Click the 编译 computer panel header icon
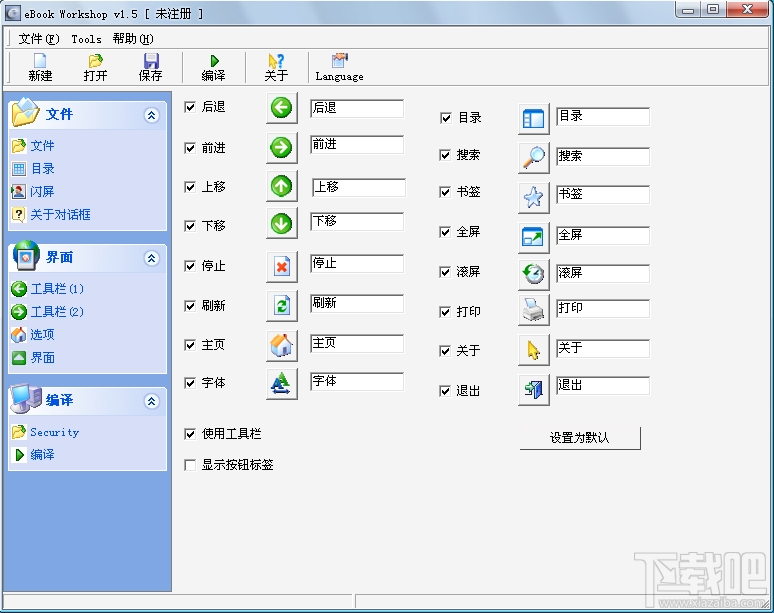Screen dimensions: 774x613 click(x=26, y=399)
